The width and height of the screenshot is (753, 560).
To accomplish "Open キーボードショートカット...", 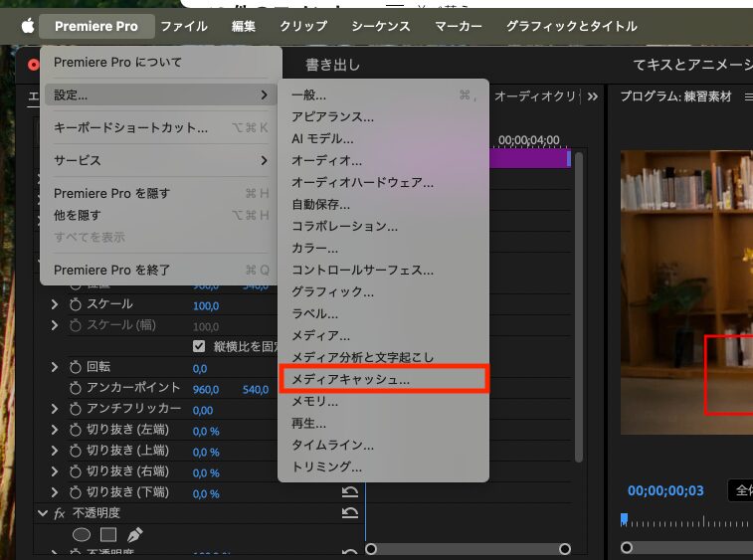I will (160, 127).
